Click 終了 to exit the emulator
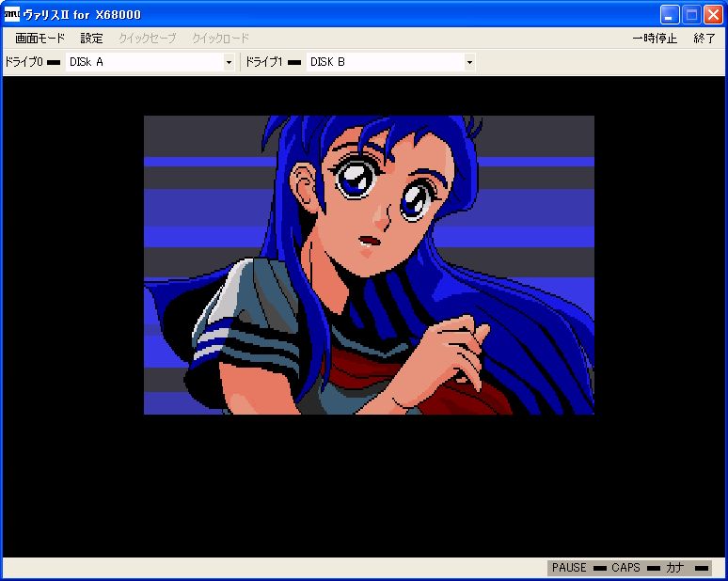Image resolution: width=728 pixels, height=581 pixels. [x=704, y=38]
